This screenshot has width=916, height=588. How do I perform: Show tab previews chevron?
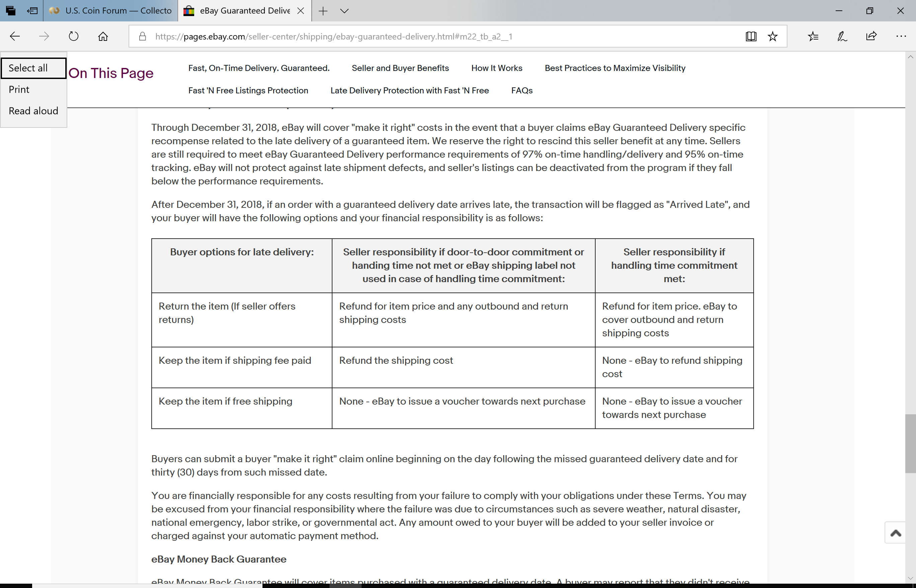tap(344, 11)
